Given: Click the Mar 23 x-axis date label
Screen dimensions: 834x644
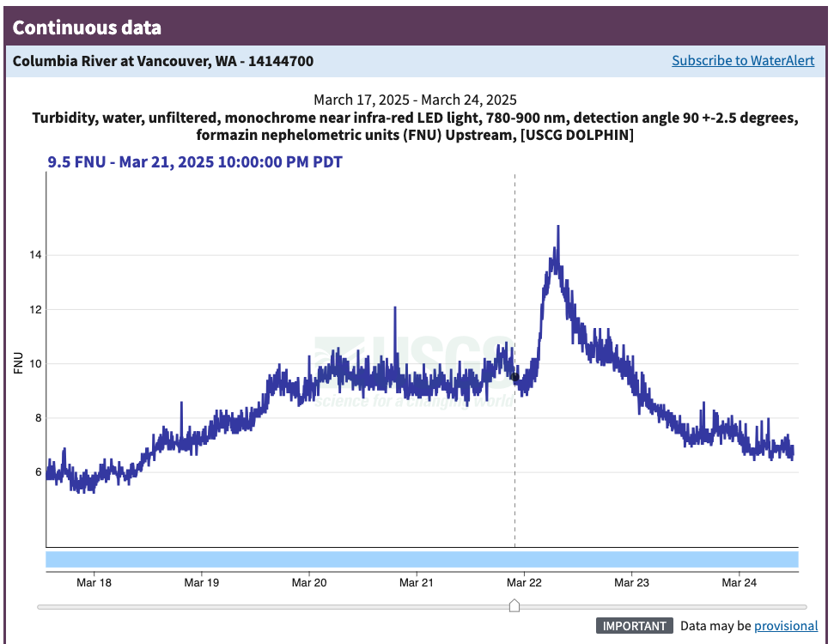Looking at the screenshot, I should click(632, 582).
